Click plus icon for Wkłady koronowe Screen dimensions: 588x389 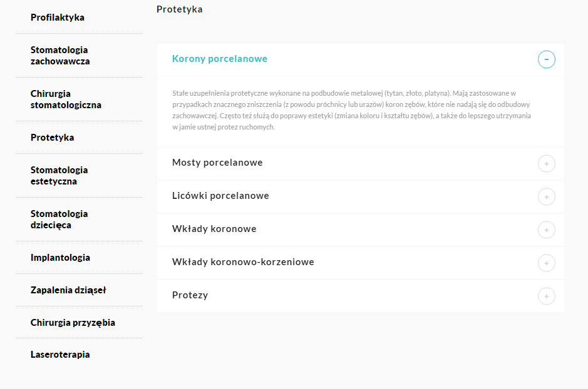tap(546, 230)
